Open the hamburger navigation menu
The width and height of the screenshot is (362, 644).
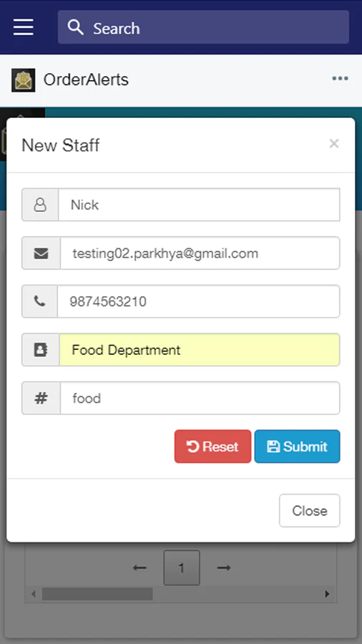pyautogui.click(x=24, y=27)
